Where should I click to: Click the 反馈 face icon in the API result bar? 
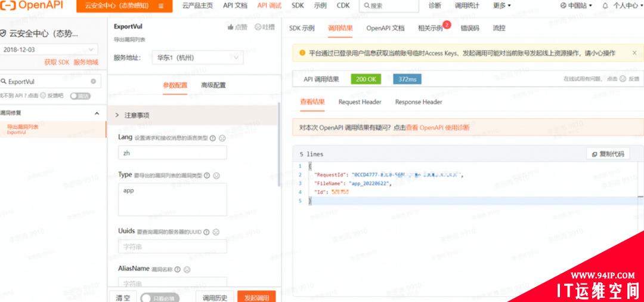(x=623, y=79)
